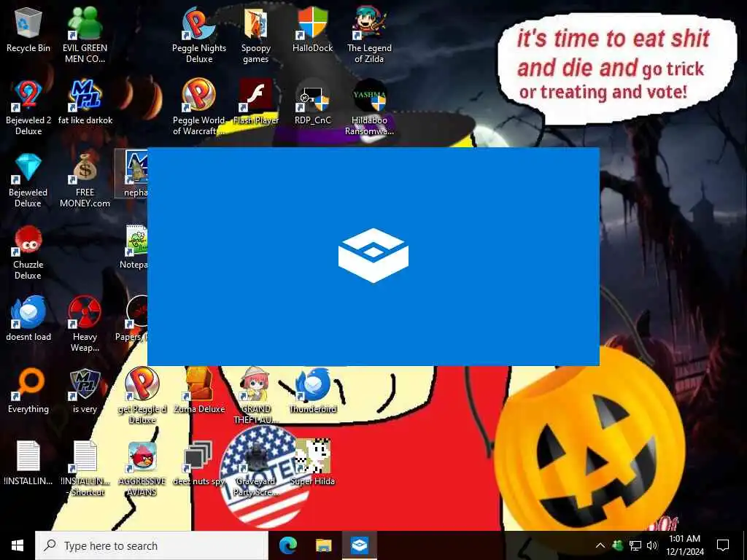Open the Spoopy games folder

tap(255, 36)
